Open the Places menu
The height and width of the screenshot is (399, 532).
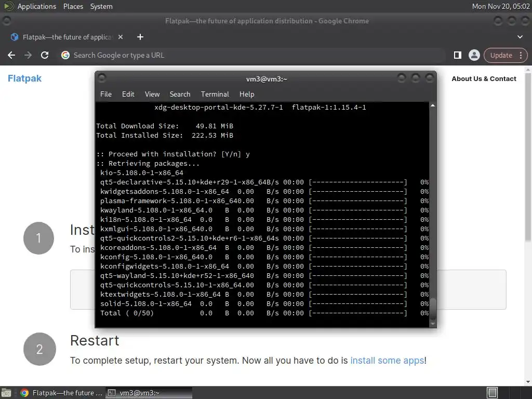[73, 6]
